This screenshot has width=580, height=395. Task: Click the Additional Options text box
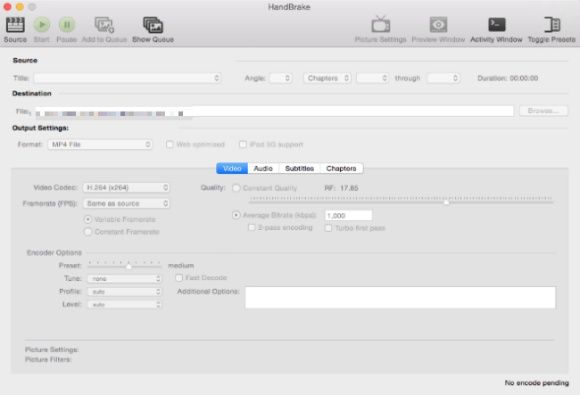point(400,297)
